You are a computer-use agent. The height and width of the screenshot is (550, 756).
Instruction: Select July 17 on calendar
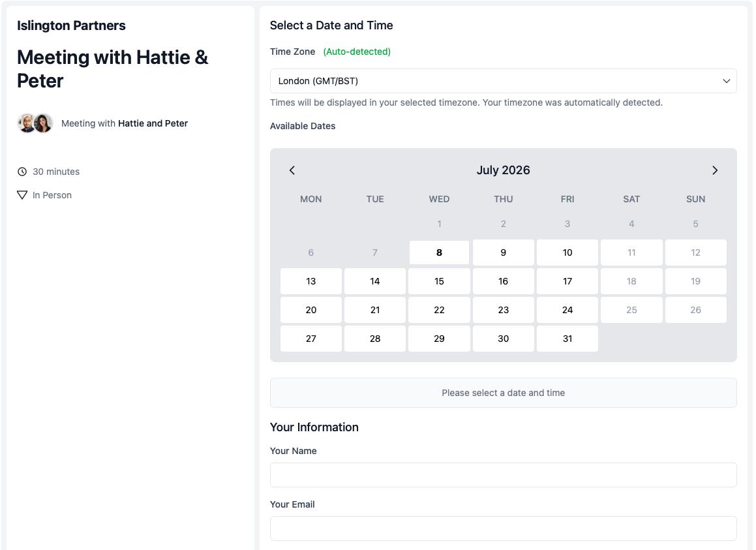click(567, 281)
